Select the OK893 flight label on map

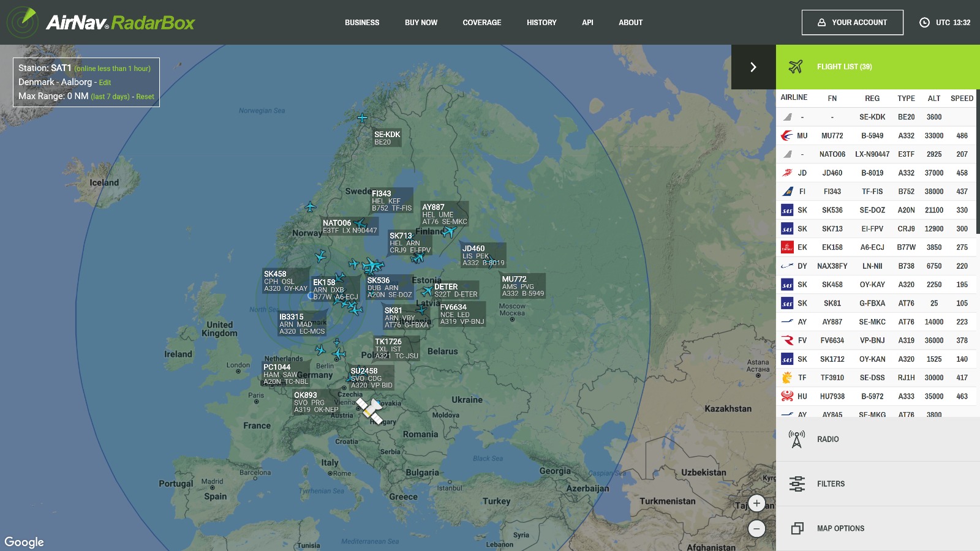click(x=316, y=402)
